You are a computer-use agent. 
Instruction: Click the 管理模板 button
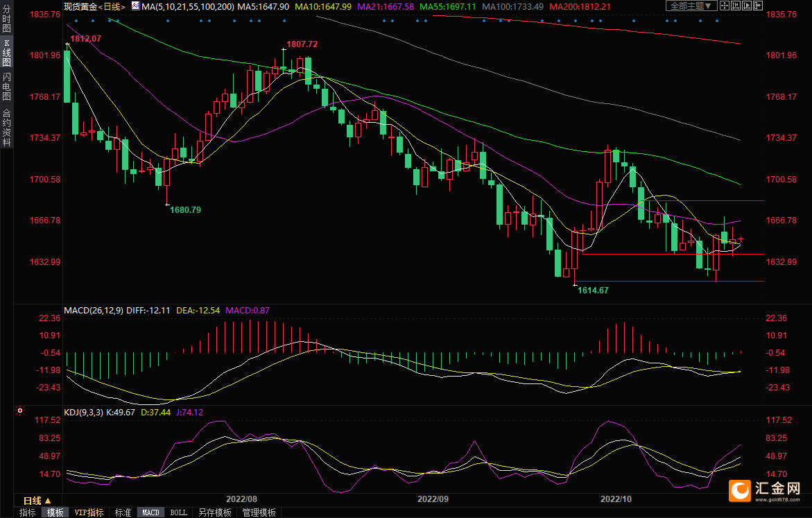pos(259,512)
